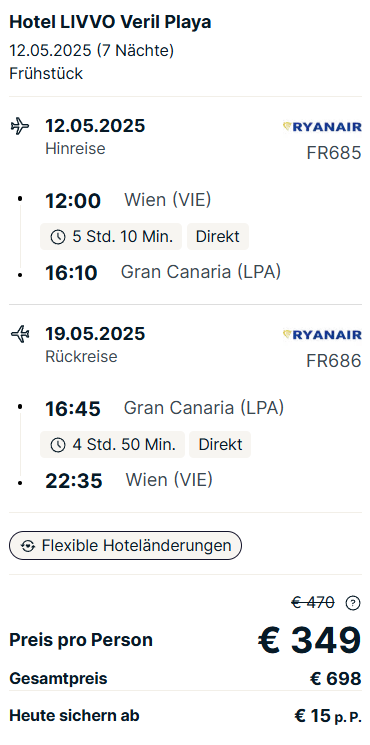The width and height of the screenshot is (370, 745).
Task: Click the clock icon beside 5 Std. 10 Min.
Action: (57, 237)
